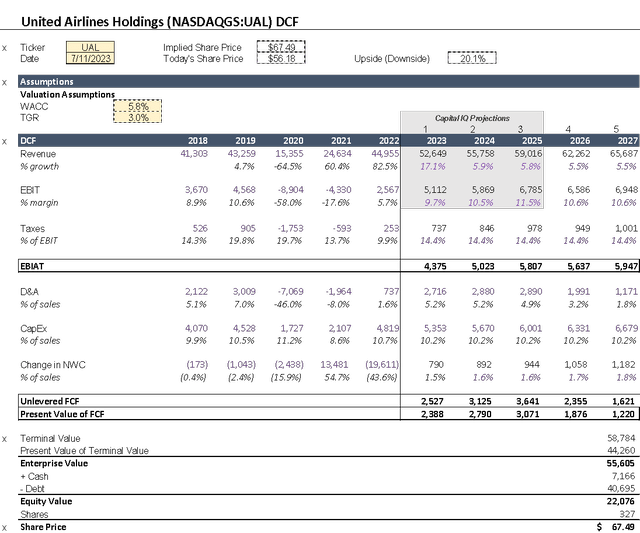Click 2027 CapEx value 6,679
Image resolution: width=640 pixels, height=533 pixels.
point(626,328)
